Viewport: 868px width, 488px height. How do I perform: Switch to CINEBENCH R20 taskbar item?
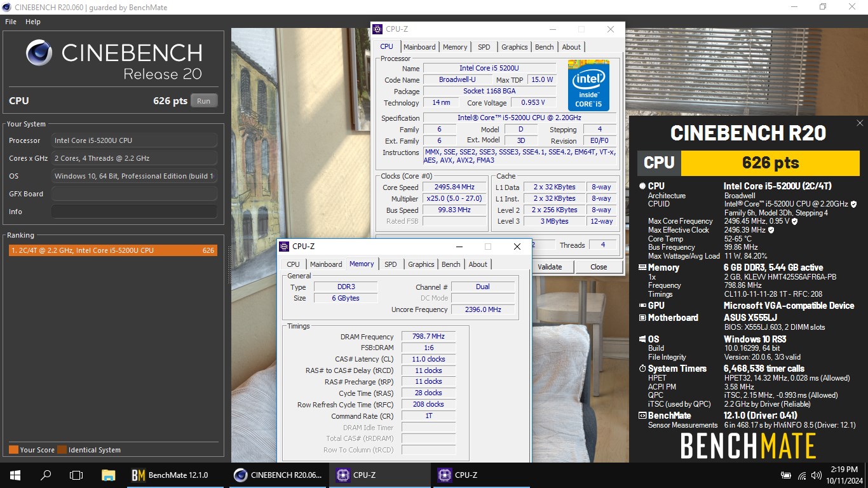278,475
